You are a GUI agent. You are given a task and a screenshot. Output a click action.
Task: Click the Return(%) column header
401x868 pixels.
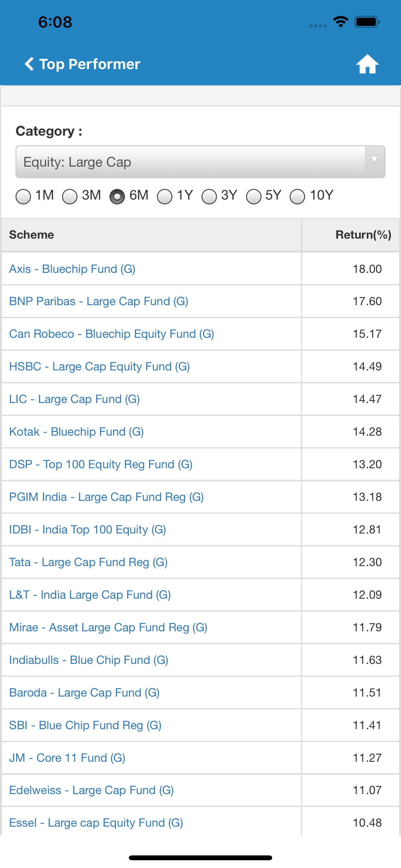point(363,234)
